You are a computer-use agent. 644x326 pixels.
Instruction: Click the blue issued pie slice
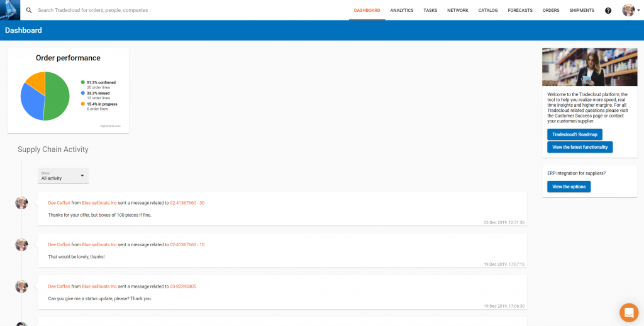(31, 102)
